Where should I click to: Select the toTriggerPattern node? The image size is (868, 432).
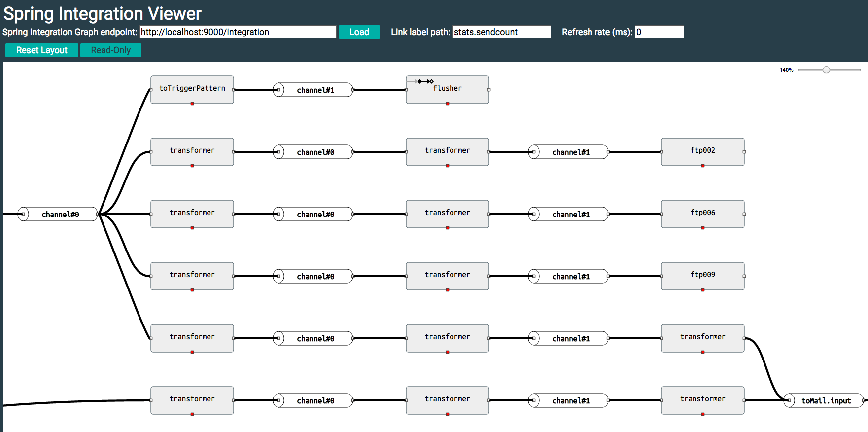coord(192,90)
